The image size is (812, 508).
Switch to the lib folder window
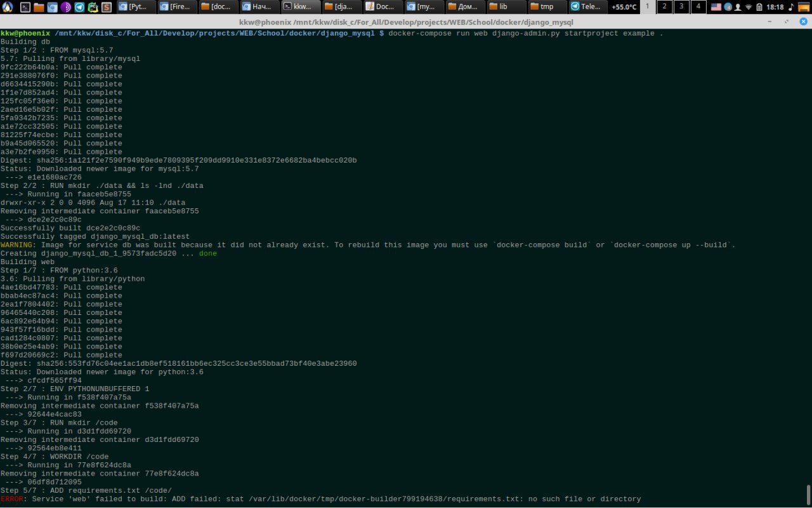coord(507,7)
